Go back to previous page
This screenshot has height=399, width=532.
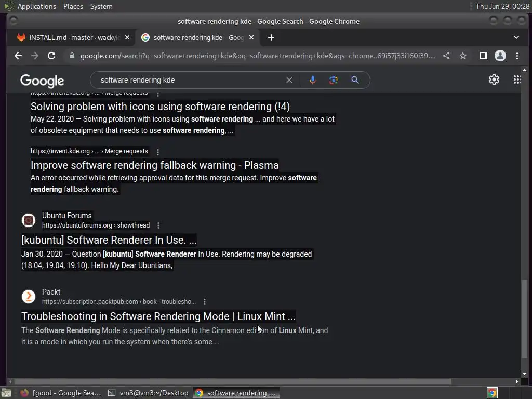click(x=18, y=56)
